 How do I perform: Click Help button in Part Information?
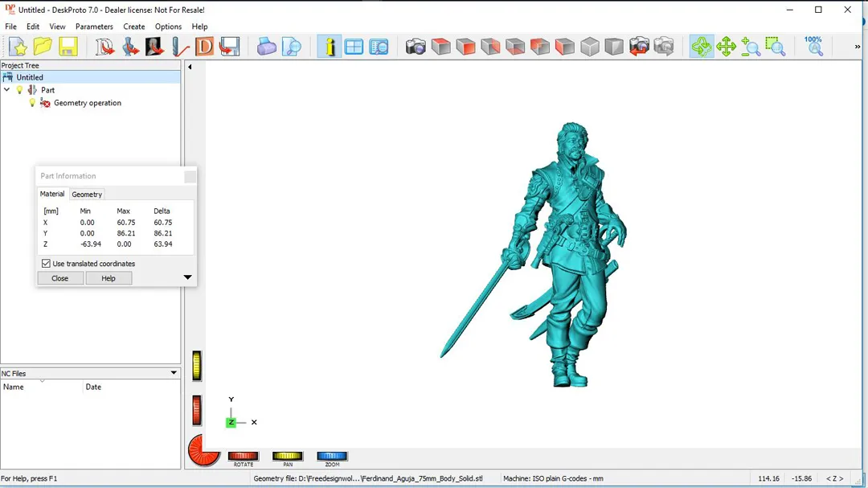108,278
